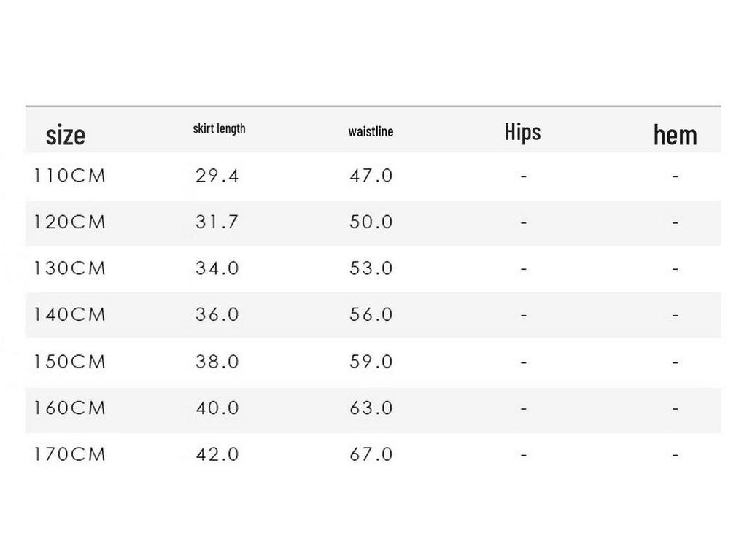The image size is (747, 560).
Task: Click the skirt length column header
Action: (219, 128)
